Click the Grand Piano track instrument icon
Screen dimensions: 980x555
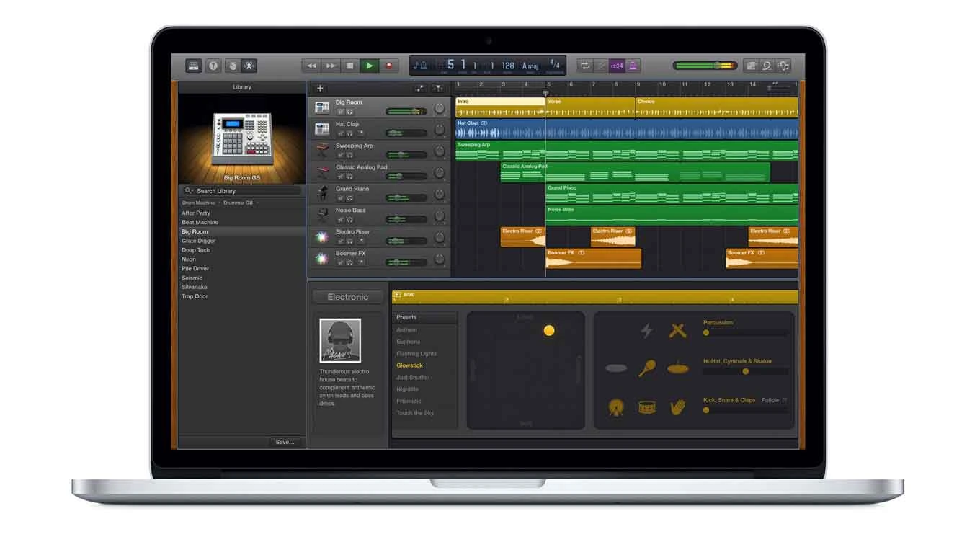point(322,194)
